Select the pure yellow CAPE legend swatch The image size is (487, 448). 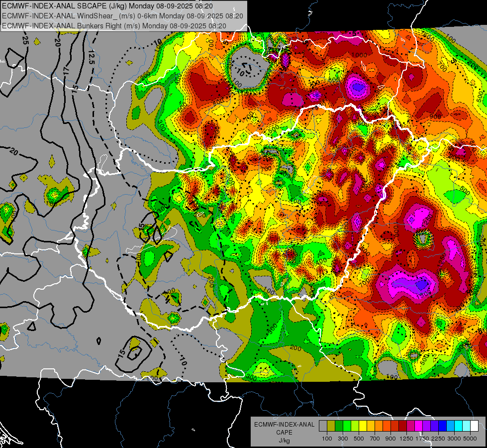pyautogui.click(x=363, y=426)
